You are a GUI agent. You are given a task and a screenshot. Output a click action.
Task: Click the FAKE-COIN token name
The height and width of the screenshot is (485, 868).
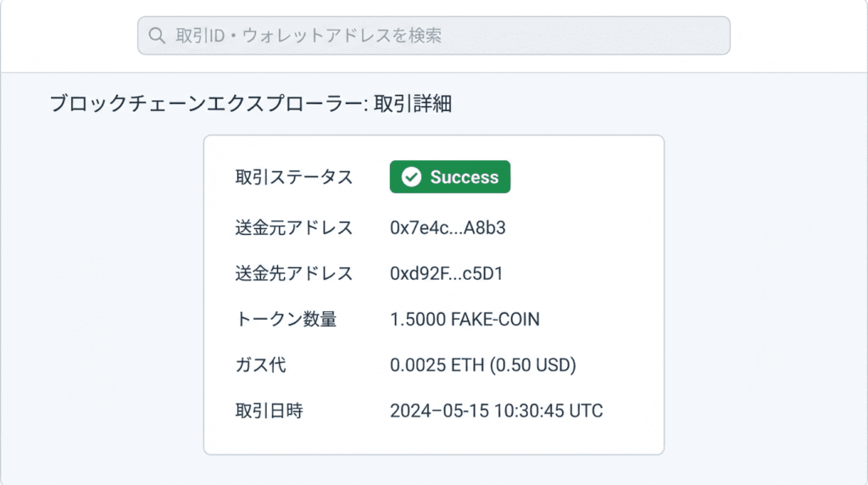point(495,320)
